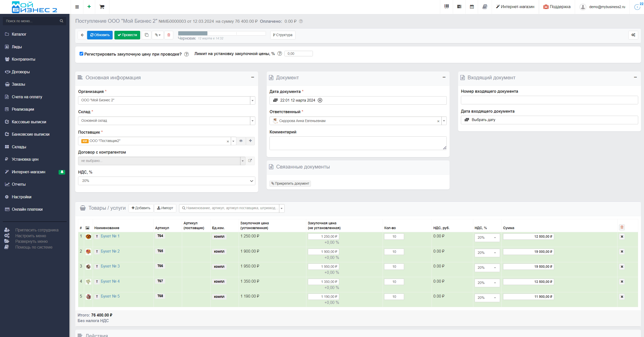The width and height of the screenshot is (644, 337).
Task: Click the copy document icon button
Action: [146, 35]
